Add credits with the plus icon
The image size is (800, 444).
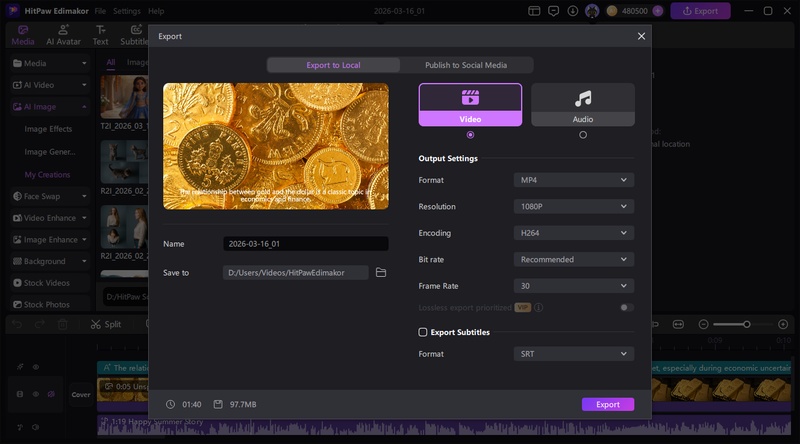[x=658, y=11]
